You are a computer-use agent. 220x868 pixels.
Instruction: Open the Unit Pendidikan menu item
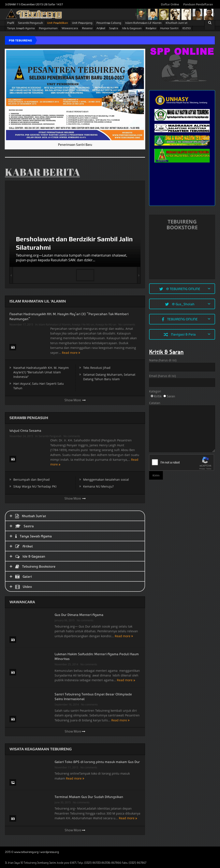57,23
